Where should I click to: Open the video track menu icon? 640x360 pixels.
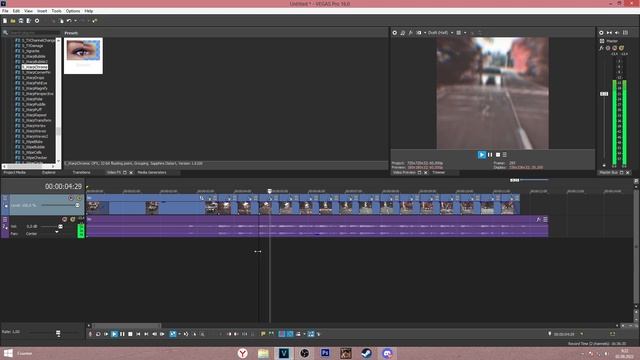click(x=5, y=198)
